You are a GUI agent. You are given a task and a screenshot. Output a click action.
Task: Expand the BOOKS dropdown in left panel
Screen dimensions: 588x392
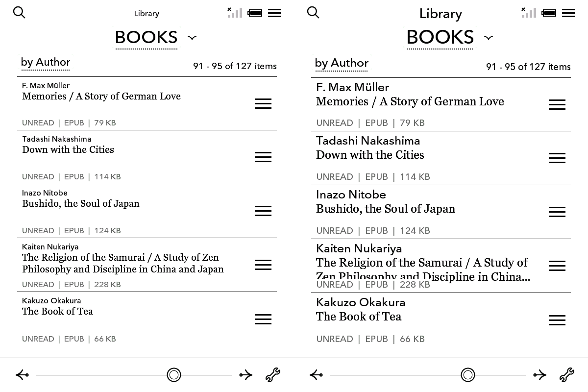click(192, 38)
